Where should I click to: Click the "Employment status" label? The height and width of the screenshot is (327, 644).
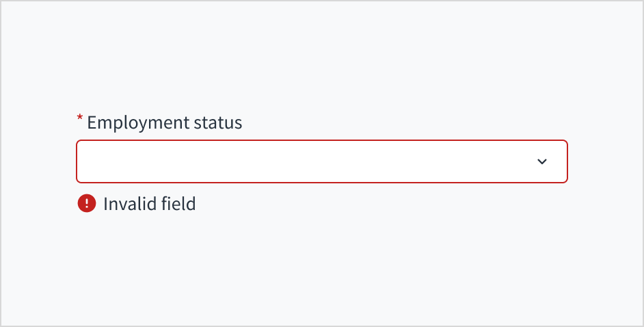(x=165, y=123)
